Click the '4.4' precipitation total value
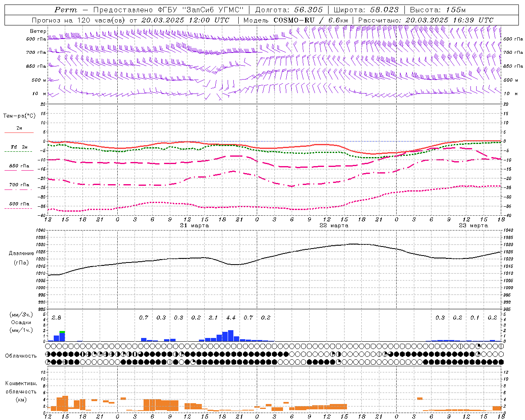Viewport: 525px width, 420px height. click(231, 318)
